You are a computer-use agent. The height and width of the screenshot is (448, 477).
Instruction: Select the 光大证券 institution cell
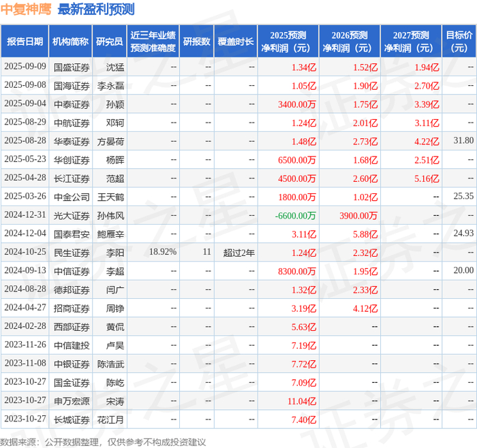72,216
